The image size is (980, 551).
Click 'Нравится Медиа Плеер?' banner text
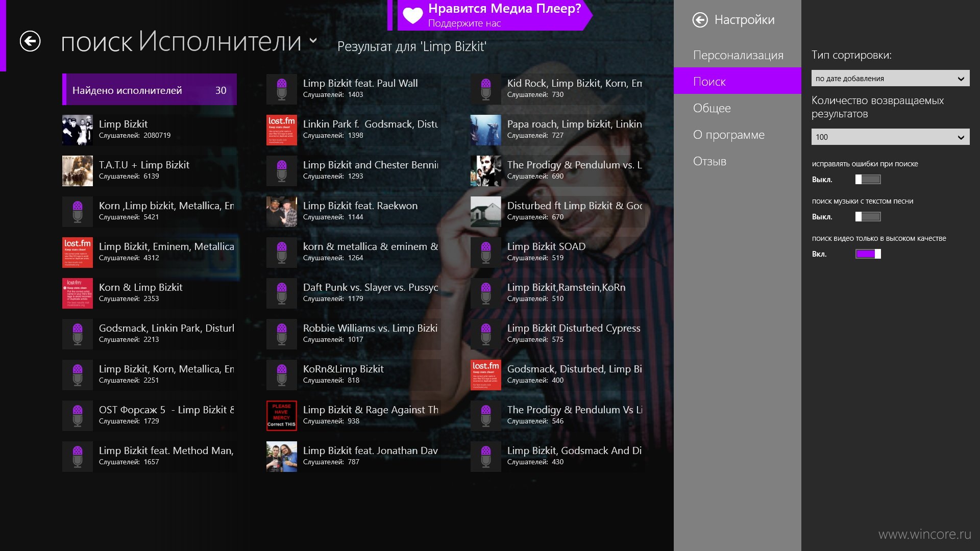click(x=504, y=9)
